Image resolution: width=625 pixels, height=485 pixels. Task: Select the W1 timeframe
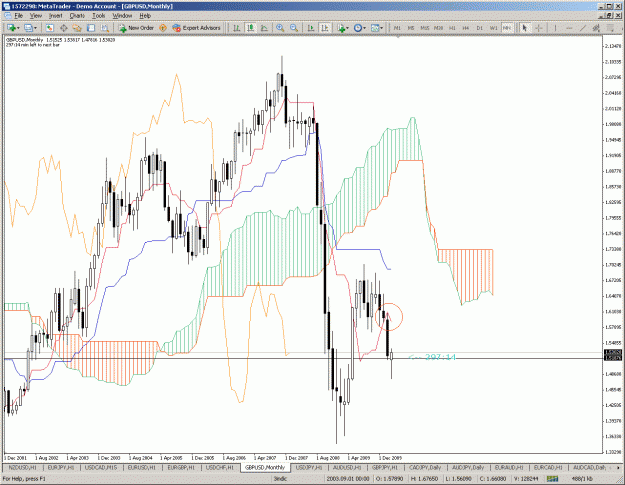[x=493, y=28]
